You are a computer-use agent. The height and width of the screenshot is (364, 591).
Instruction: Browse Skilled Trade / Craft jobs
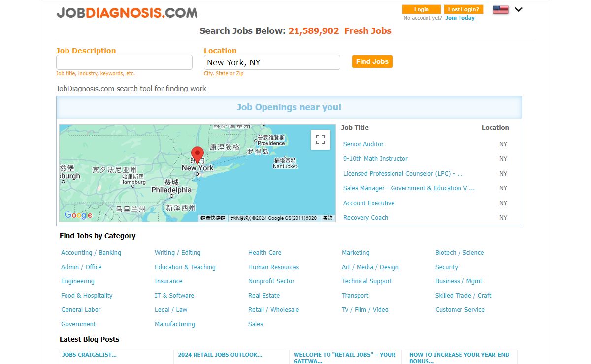[463, 296]
